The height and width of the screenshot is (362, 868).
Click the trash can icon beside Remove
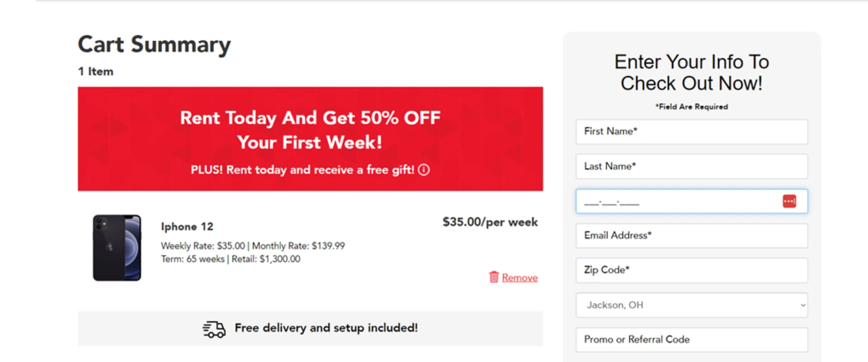(x=494, y=277)
